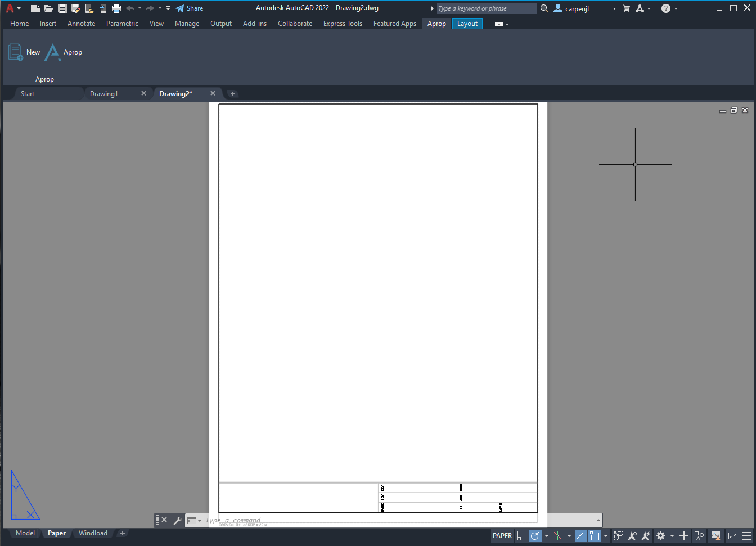Click the keyword search input box
This screenshot has height=546, width=756.
pos(487,8)
